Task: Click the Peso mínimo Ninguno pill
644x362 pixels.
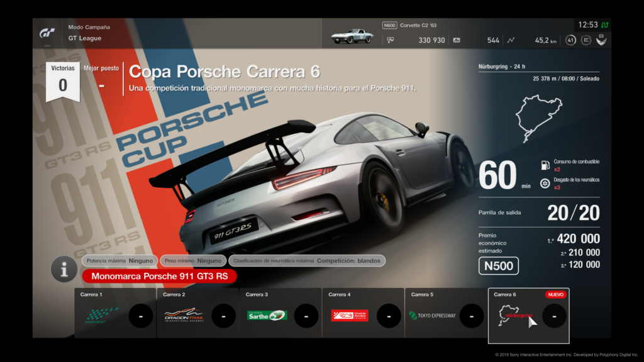Action: pyautogui.click(x=193, y=261)
